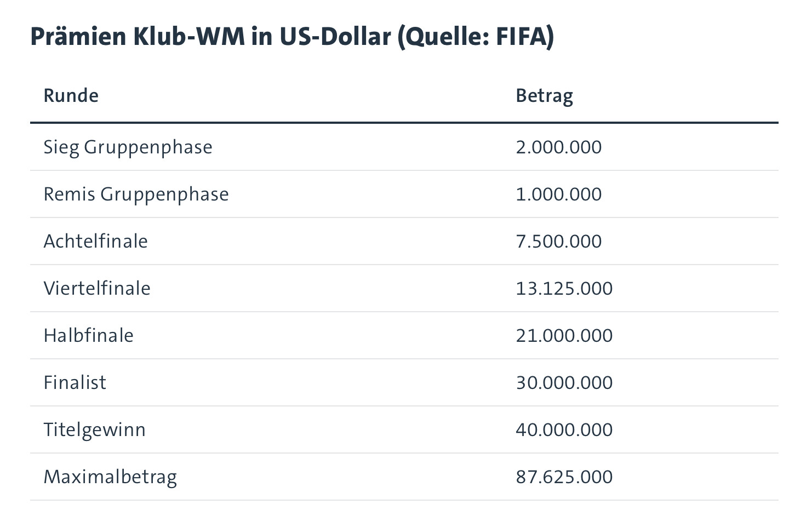Click the 2.000.000 amount cell
The image size is (812, 510).
tap(558, 147)
